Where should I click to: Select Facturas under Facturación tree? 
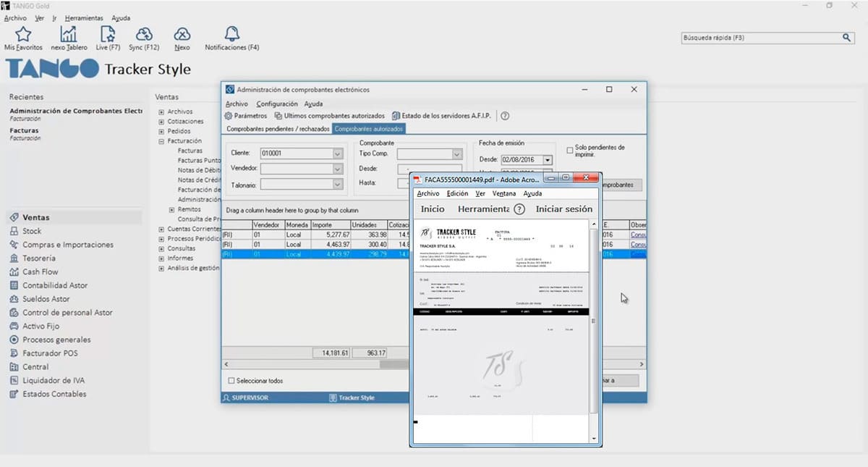[x=190, y=151]
